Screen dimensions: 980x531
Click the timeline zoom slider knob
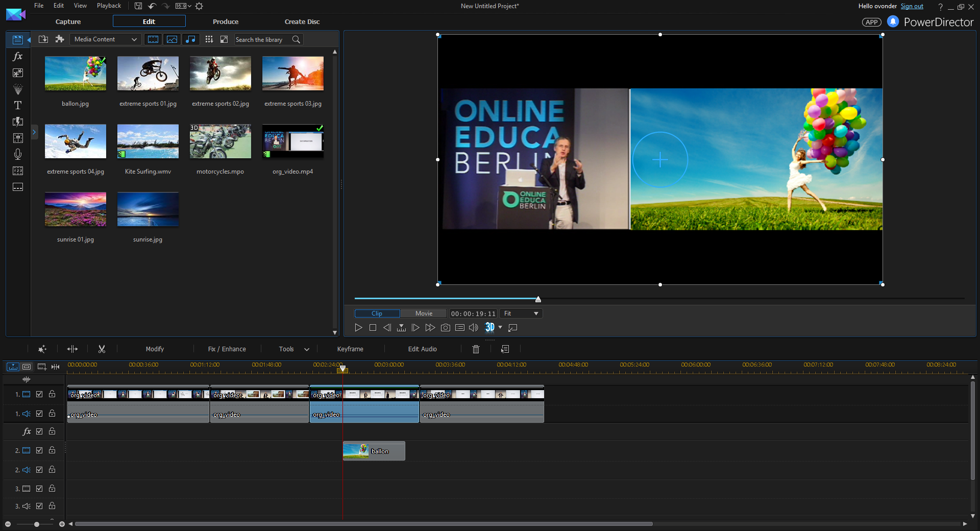point(37,524)
